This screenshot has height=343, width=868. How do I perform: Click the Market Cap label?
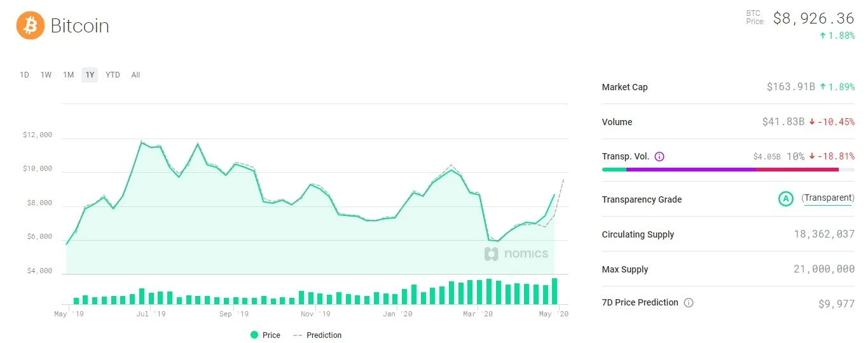(x=624, y=87)
